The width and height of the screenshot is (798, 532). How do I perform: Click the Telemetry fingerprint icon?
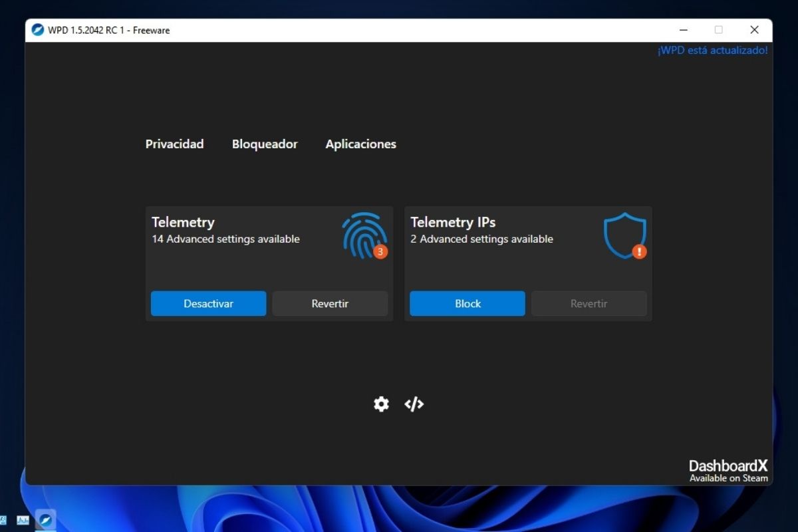(x=364, y=235)
